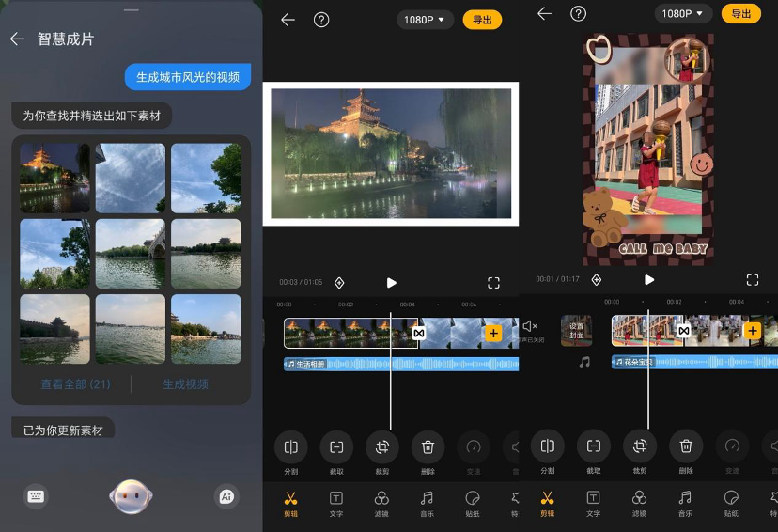Switch to 滤镜 tab in middle editor
Image resolution: width=778 pixels, height=532 pixels.
tap(381, 504)
